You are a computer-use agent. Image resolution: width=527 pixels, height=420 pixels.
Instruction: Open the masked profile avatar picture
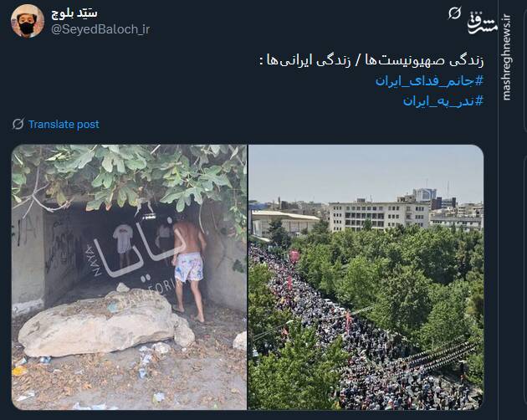point(28,21)
